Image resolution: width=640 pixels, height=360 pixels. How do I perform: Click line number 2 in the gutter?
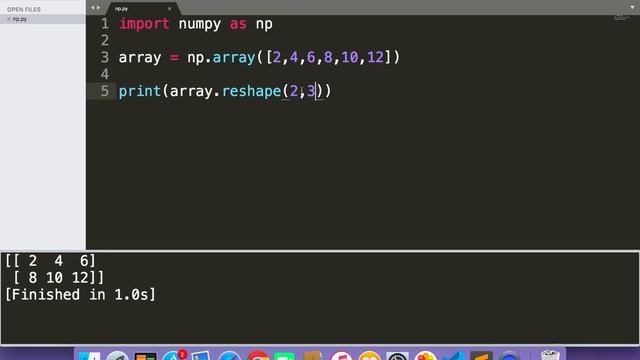pos(104,40)
